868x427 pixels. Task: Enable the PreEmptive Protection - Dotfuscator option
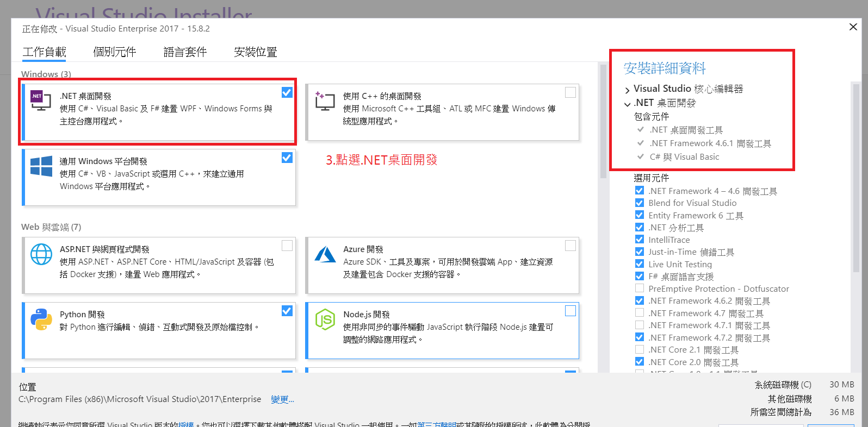640,288
